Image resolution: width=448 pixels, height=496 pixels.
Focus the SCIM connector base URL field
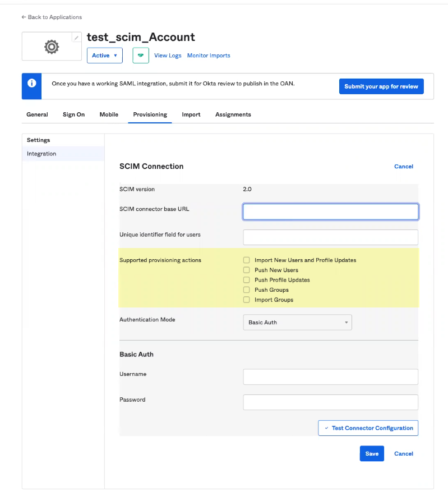click(x=330, y=212)
